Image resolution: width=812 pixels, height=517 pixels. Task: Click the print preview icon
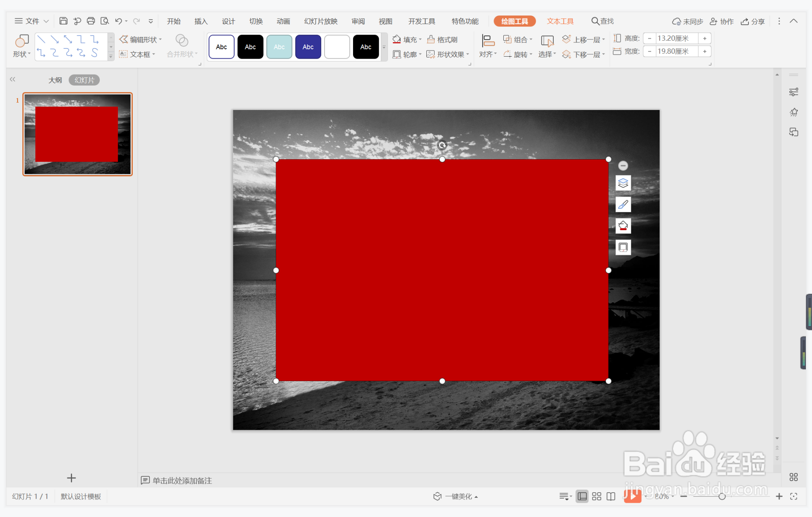click(x=105, y=21)
